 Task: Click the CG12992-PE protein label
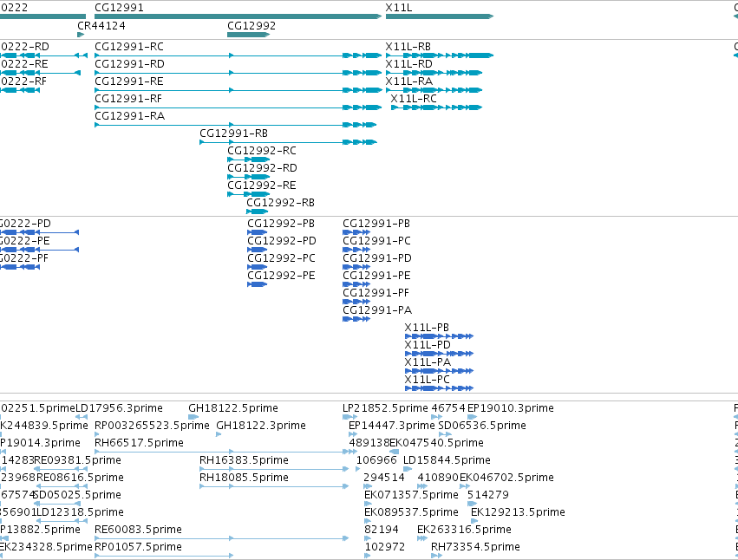(x=281, y=276)
